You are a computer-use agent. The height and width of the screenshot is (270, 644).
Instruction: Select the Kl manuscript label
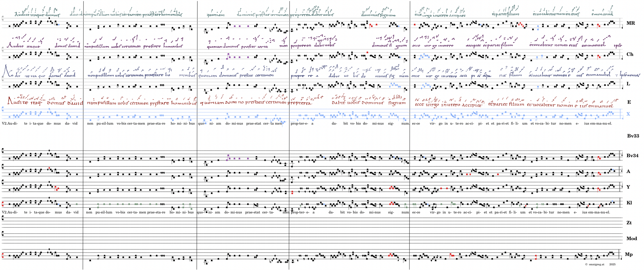coord(629,203)
